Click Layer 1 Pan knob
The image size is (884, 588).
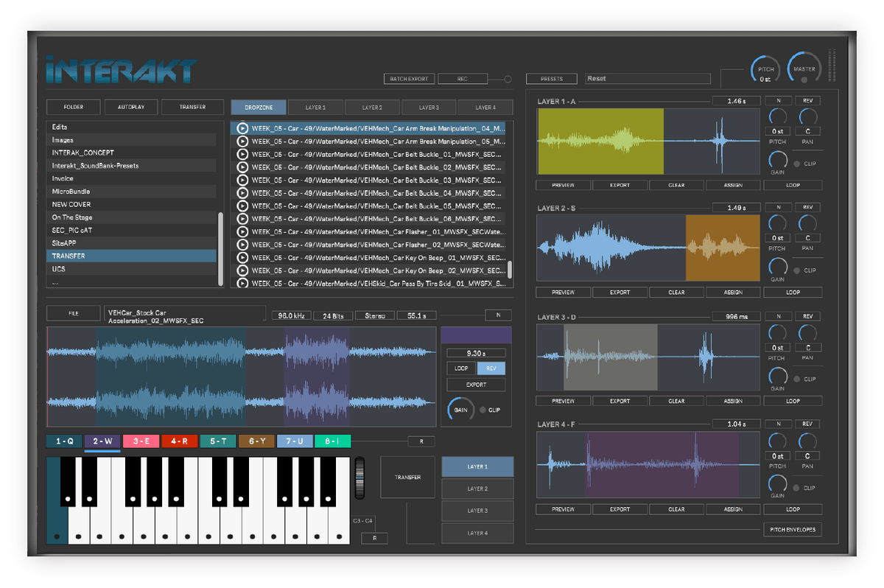click(807, 118)
